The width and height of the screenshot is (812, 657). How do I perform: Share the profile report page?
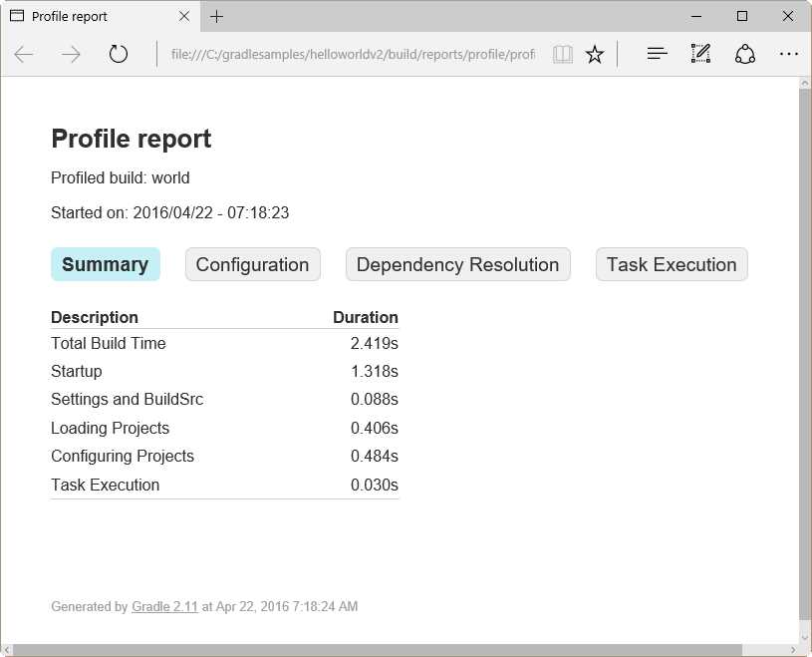745,54
